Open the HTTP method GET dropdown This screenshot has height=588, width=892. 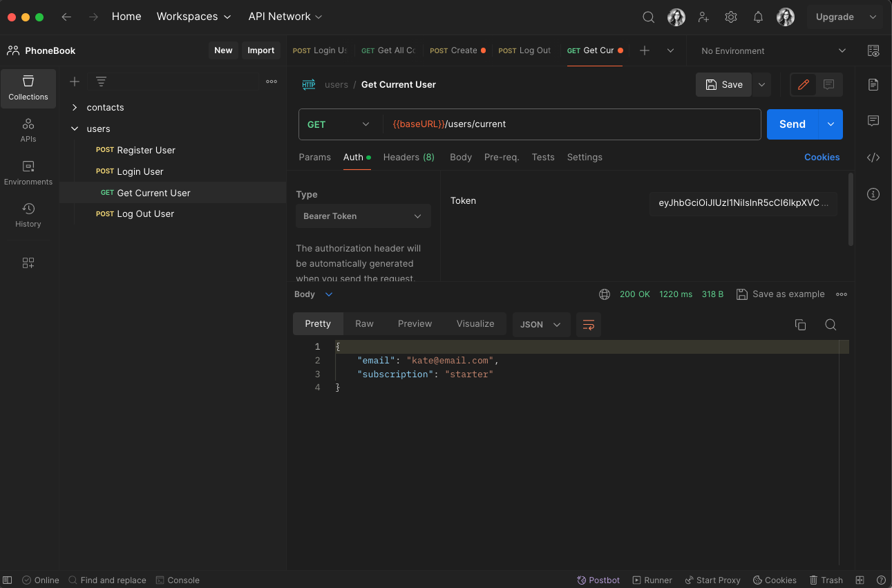(339, 124)
